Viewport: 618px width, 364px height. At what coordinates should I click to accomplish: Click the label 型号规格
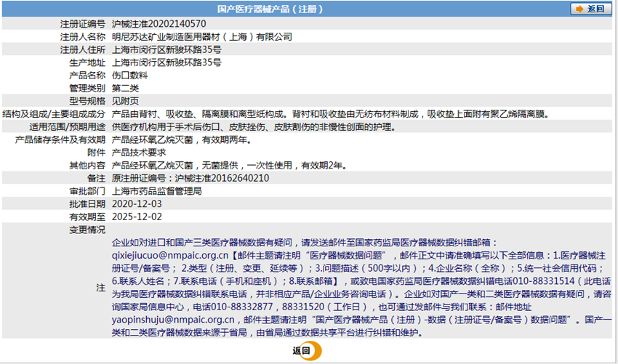[87, 101]
